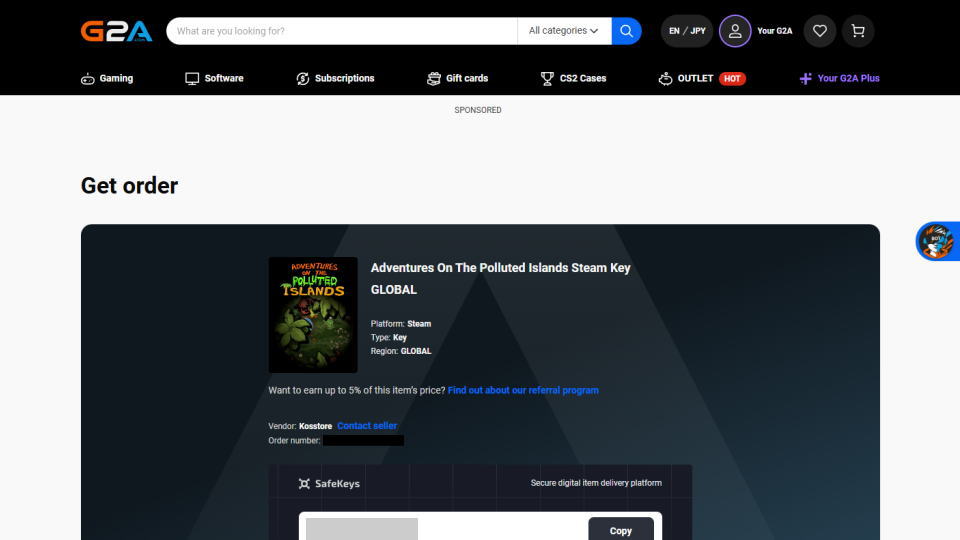Click the G2A Plus sparkle icon

[806, 78]
